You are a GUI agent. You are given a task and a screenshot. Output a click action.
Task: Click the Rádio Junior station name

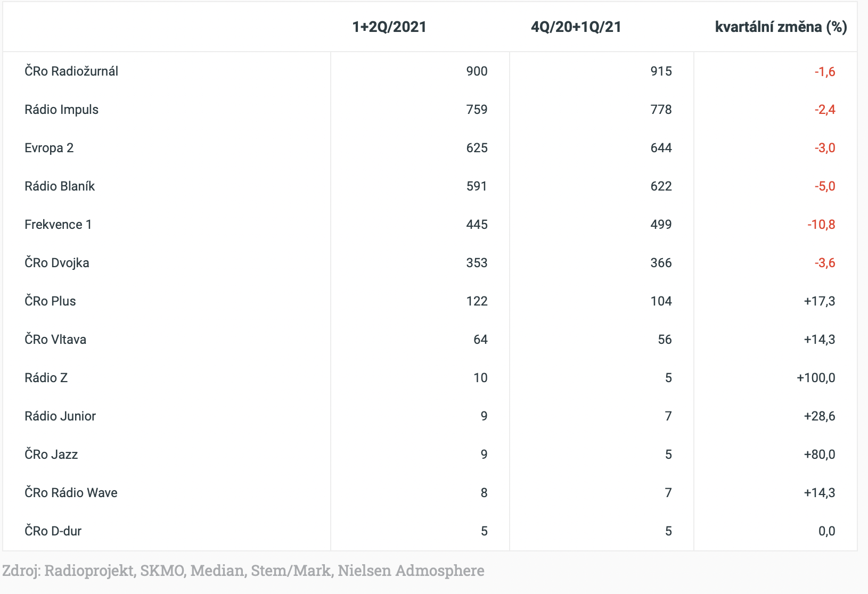click(x=60, y=416)
